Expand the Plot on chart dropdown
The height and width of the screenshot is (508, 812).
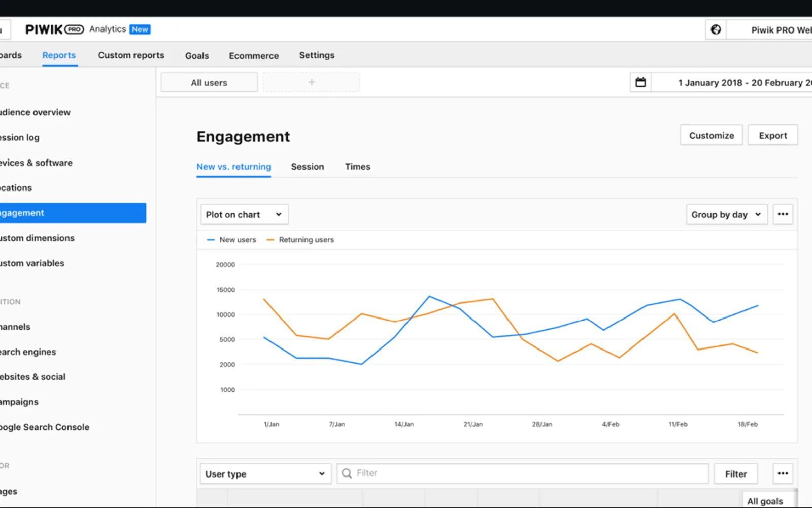tap(245, 214)
